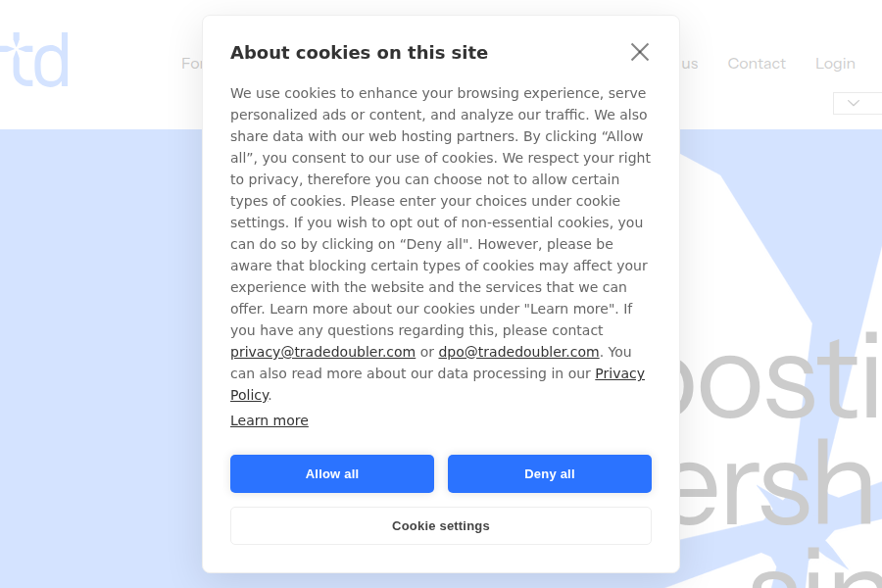Screen dimensions: 882x588
Task: Follow the Learn more link
Action: pyautogui.click(x=269, y=420)
